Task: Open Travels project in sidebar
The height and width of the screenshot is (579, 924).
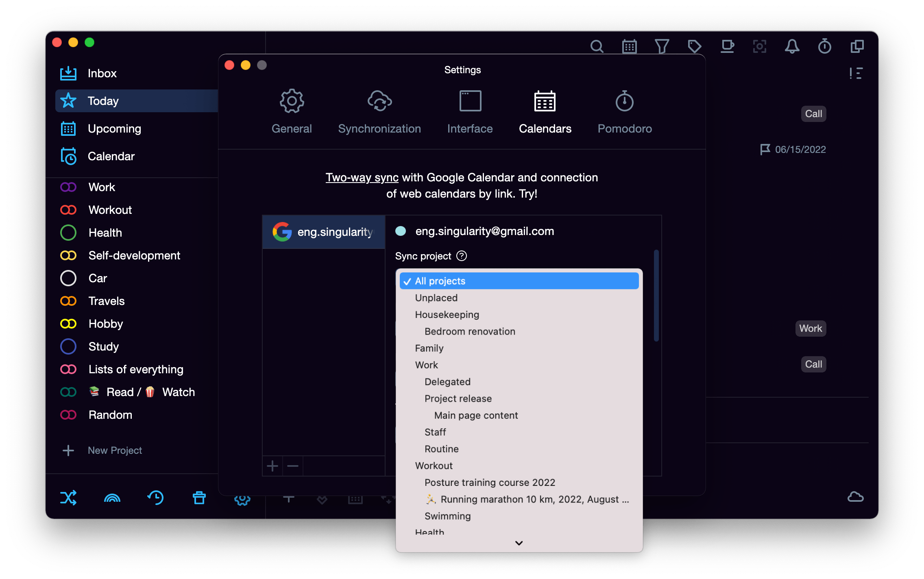Action: 136,301
